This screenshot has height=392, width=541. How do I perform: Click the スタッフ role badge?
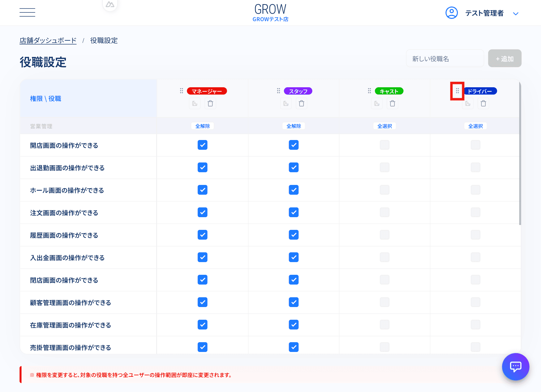point(298,91)
